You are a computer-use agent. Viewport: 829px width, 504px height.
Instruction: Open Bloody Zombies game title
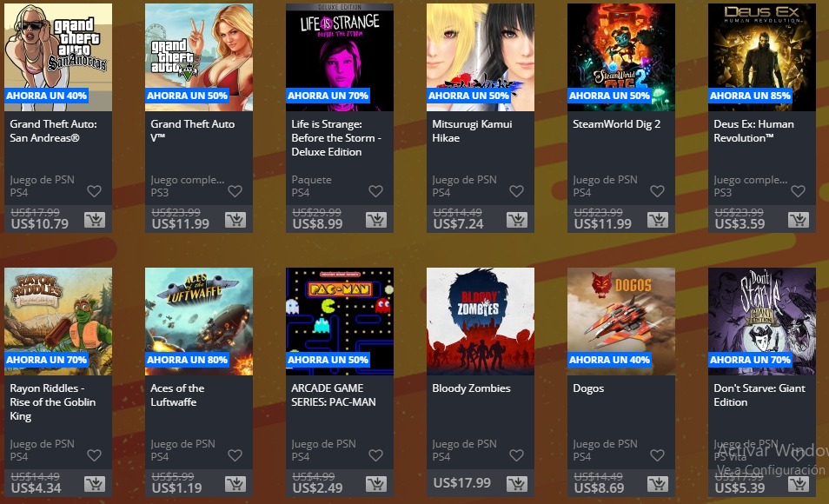click(x=471, y=388)
